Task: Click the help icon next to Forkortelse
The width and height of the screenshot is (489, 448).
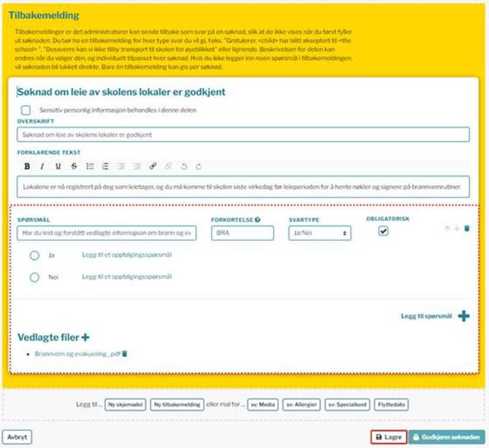Action: tap(257, 220)
